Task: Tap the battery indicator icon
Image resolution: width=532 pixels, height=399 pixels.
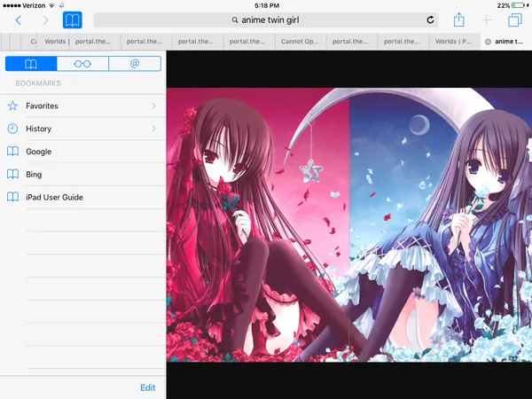Action: coord(518,5)
